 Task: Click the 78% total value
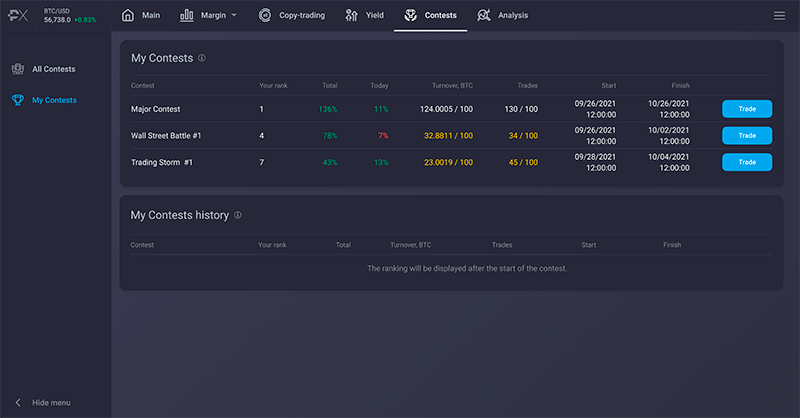pos(330,136)
